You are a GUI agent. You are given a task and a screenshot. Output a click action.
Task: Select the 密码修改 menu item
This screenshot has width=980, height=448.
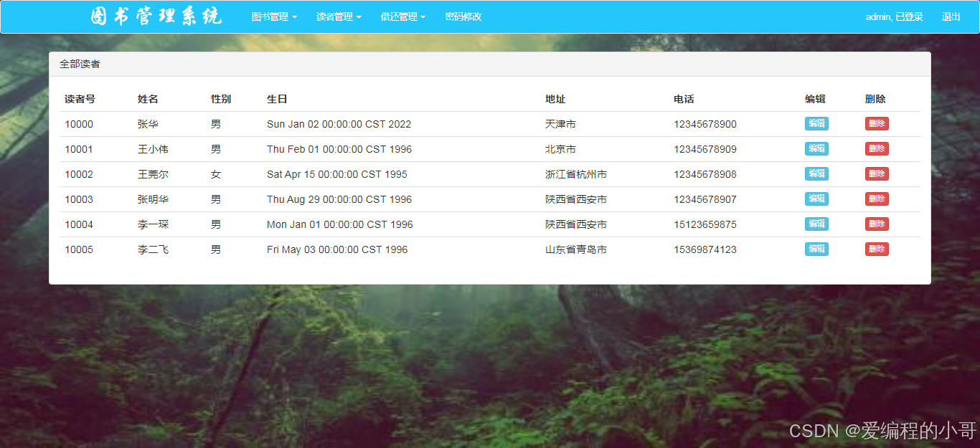[463, 16]
